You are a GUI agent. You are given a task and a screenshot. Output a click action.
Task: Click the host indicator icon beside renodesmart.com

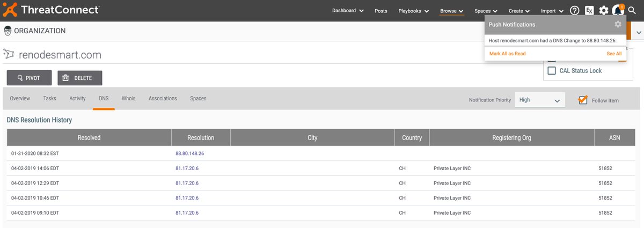[9, 54]
